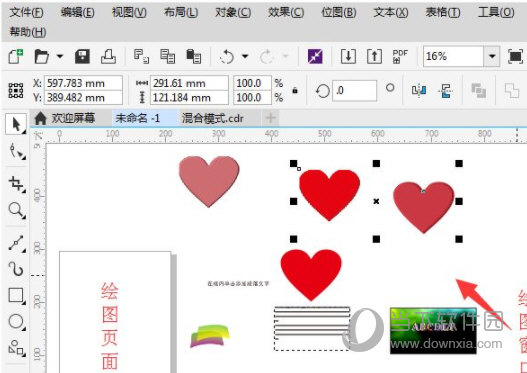Redo the last undone action
Screen dimensions: 527x373
click(x=267, y=56)
